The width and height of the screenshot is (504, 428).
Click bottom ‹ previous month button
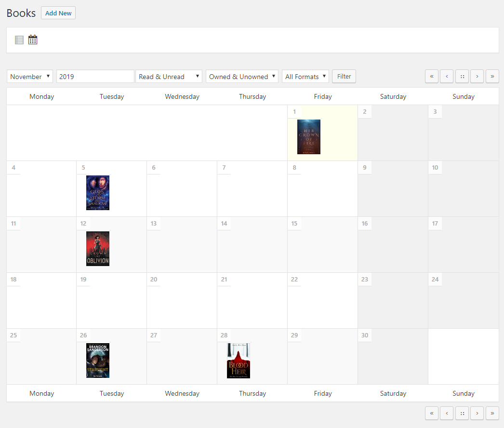pyautogui.click(x=447, y=413)
